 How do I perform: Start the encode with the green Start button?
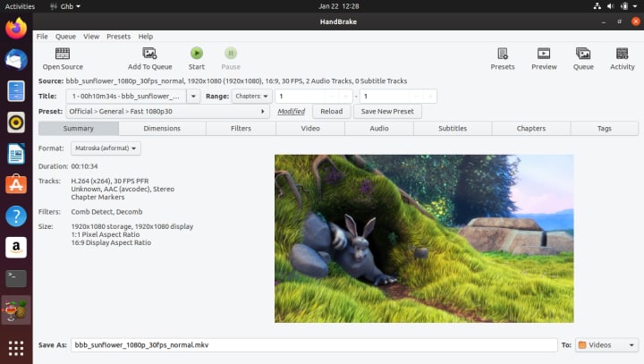click(x=196, y=59)
